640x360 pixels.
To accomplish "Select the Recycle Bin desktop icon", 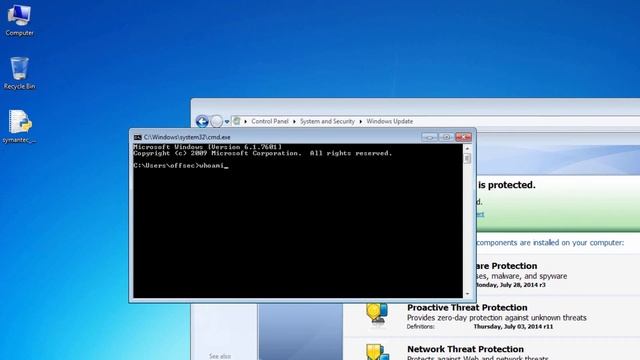I will (19, 73).
